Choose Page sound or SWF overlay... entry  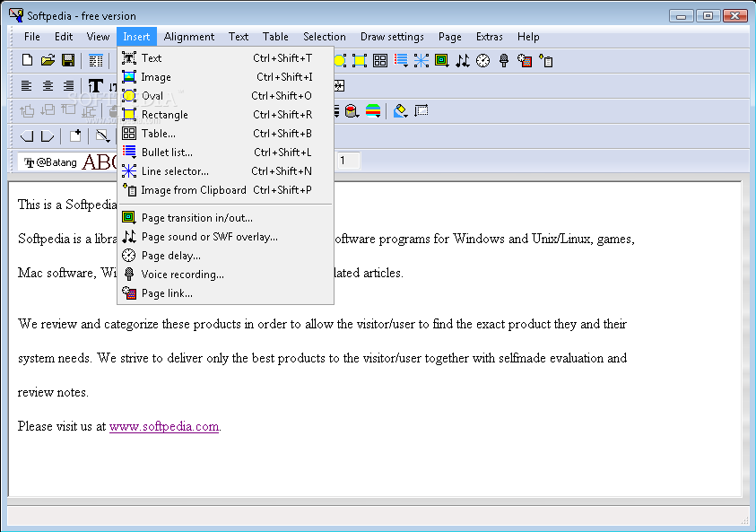point(225,236)
